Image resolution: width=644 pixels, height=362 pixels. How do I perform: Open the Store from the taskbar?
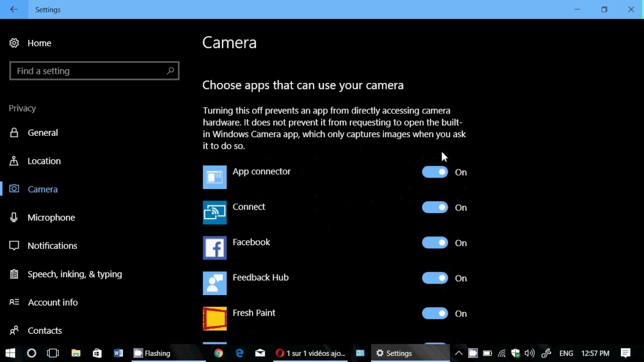point(97,353)
